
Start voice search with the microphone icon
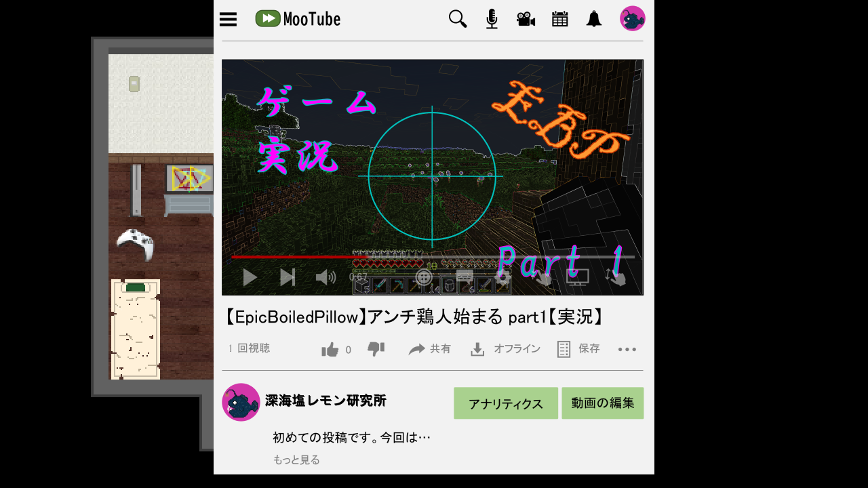(492, 19)
